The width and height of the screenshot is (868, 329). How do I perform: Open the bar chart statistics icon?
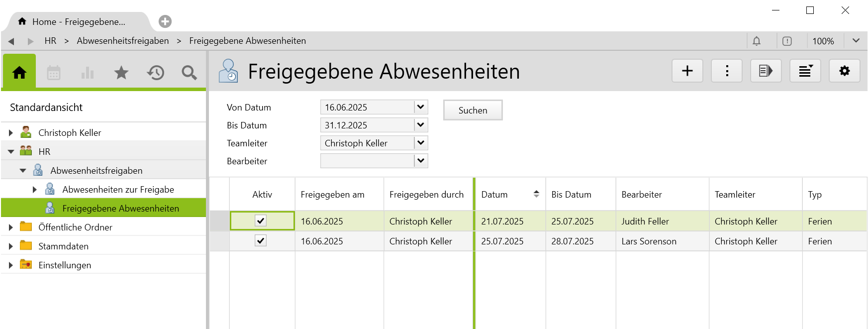tap(88, 73)
